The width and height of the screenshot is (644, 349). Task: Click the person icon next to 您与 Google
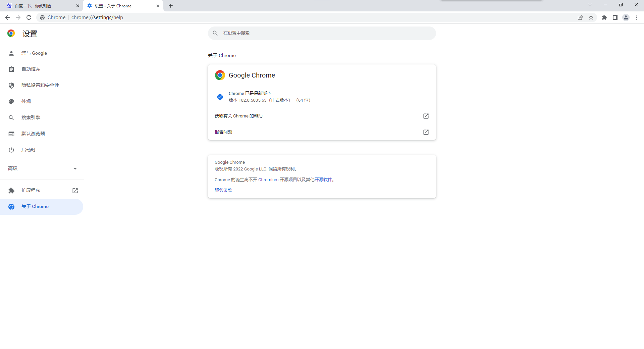[11, 53]
